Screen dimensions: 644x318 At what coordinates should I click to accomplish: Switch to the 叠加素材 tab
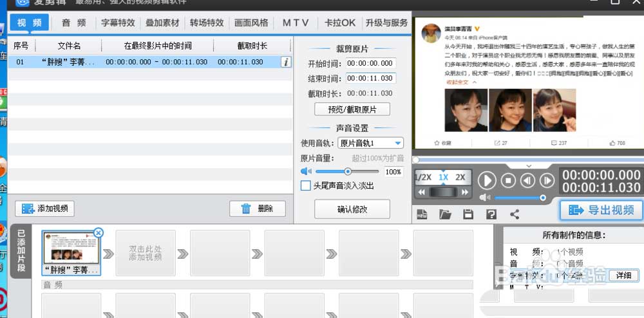coord(162,23)
